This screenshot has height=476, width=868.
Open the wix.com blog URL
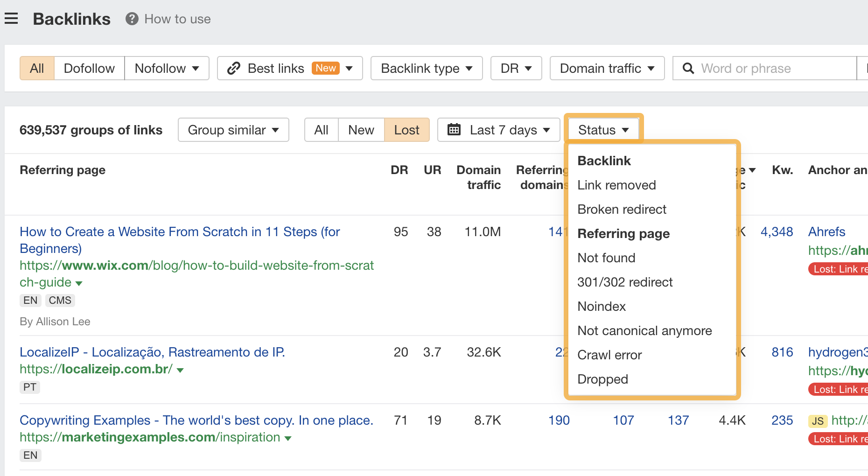pos(196,274)
